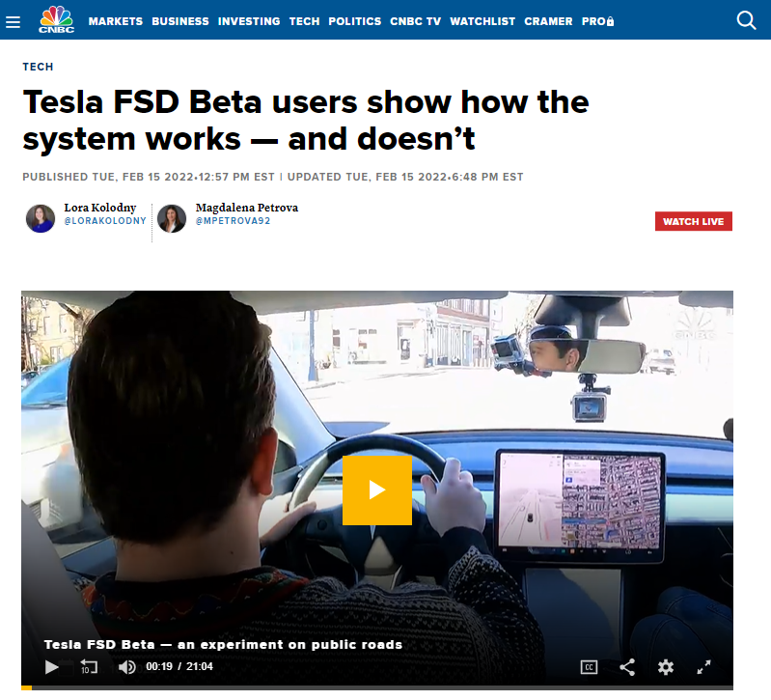Share the video using the share icon
This screenshot has height=700, width=771.
tap(627, 667)
